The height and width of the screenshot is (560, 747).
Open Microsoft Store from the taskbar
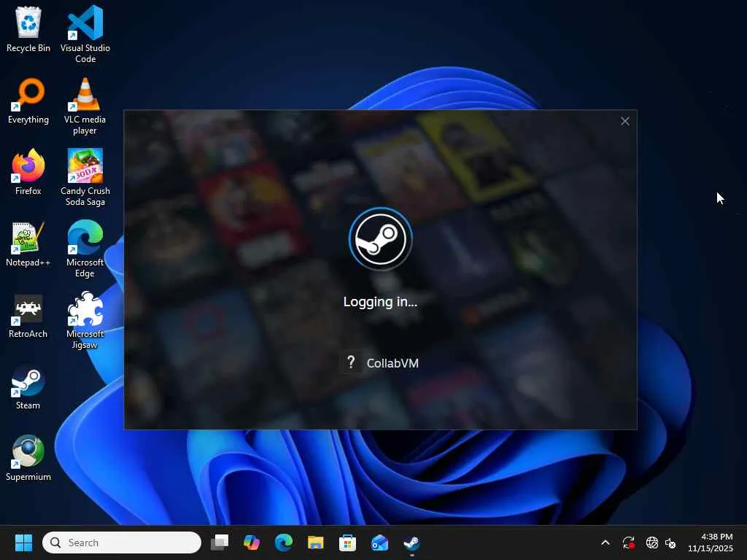(x=347, y=542)
